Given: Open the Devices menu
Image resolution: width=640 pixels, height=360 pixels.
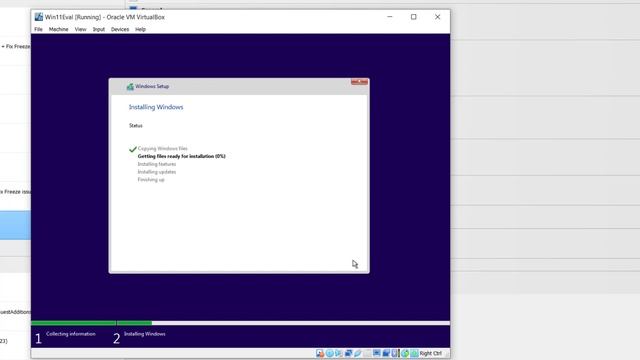Looking at the screenshot, I should (x=120, y=29).
